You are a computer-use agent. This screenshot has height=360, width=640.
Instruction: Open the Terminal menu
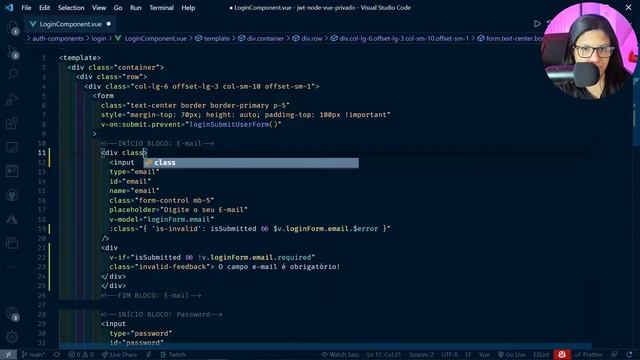point(161,8)
